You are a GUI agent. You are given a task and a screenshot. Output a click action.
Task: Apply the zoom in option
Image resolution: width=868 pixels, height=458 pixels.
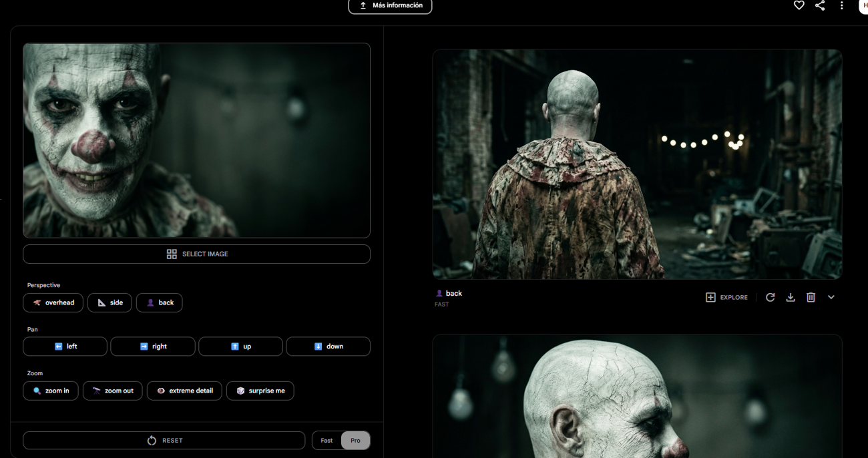click(x=51, y=391)
